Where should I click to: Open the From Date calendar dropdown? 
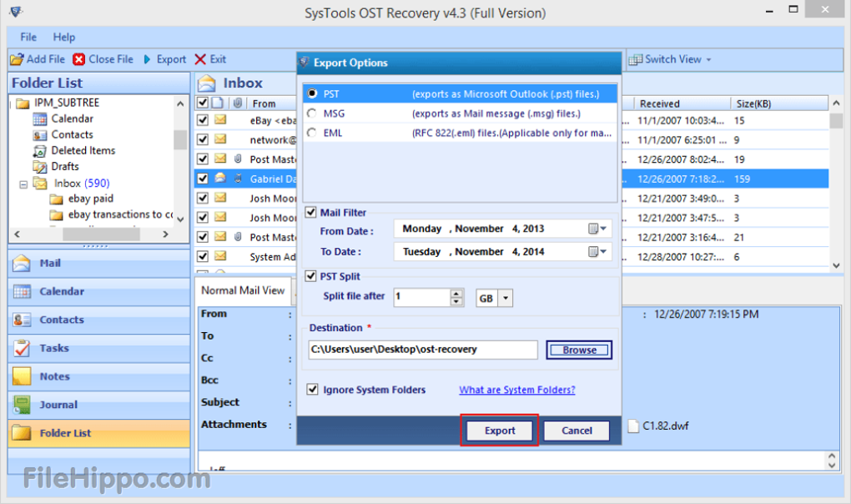[x=597, y=229]
